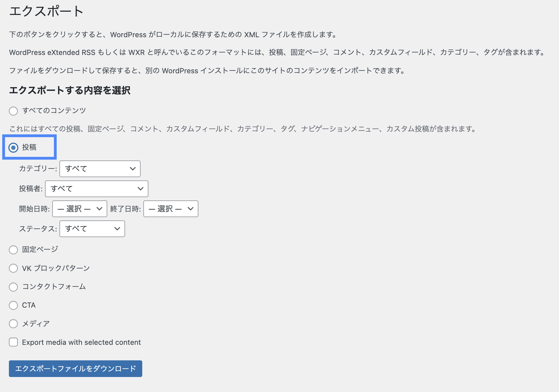
Task: Enable Export media with selected content
Action: pyautogui.click(x=13, y=342)
